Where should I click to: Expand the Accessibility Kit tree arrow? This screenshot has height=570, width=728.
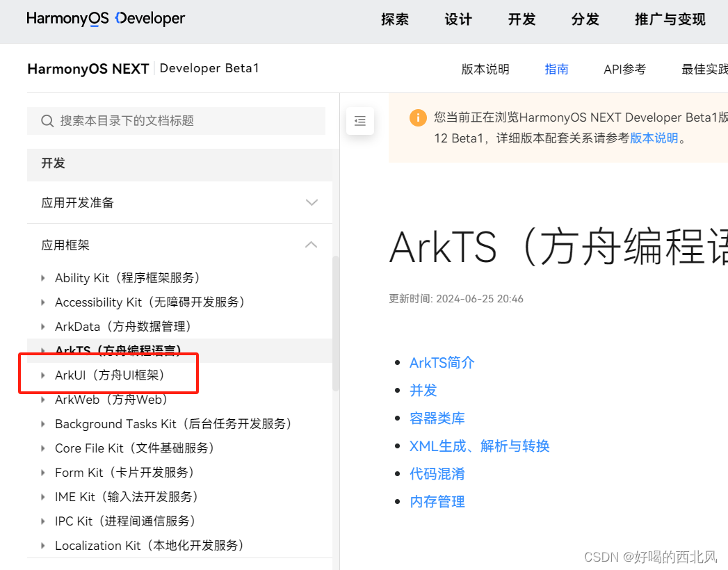click(x=42, y=302)
